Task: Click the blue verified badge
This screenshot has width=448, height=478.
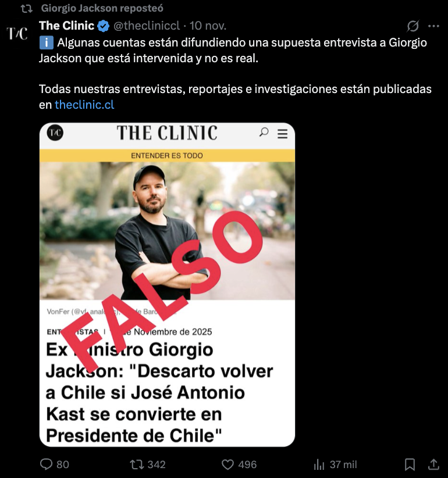Action: coord(104,26)
